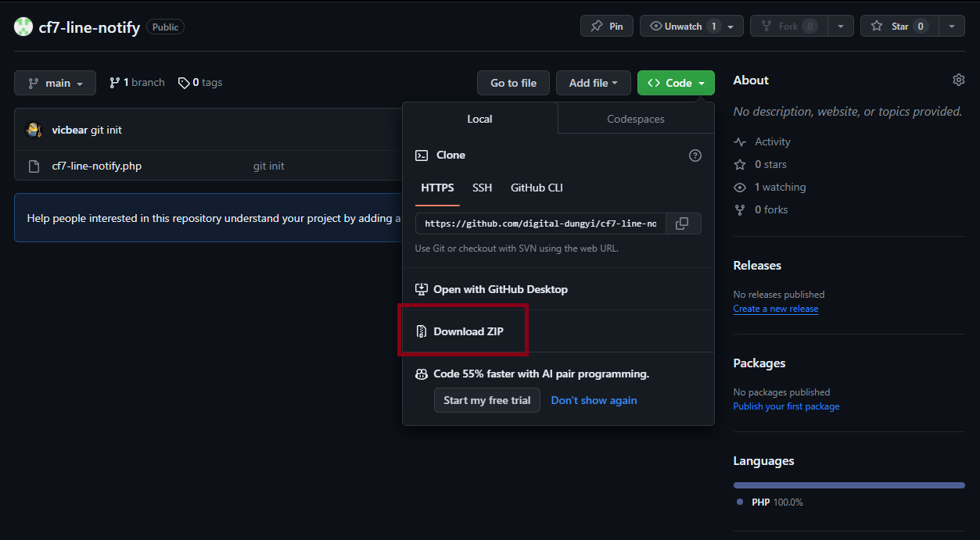Click the star icon next to 0 stars
Viewport: 980px width, 540px height.
[740, 165]
